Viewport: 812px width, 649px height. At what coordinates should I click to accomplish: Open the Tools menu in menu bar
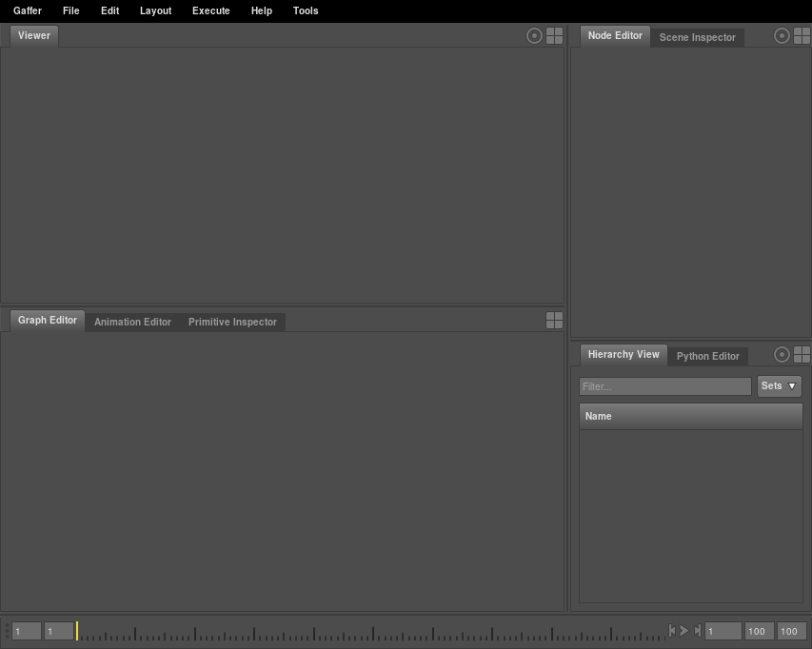point(306,11)
